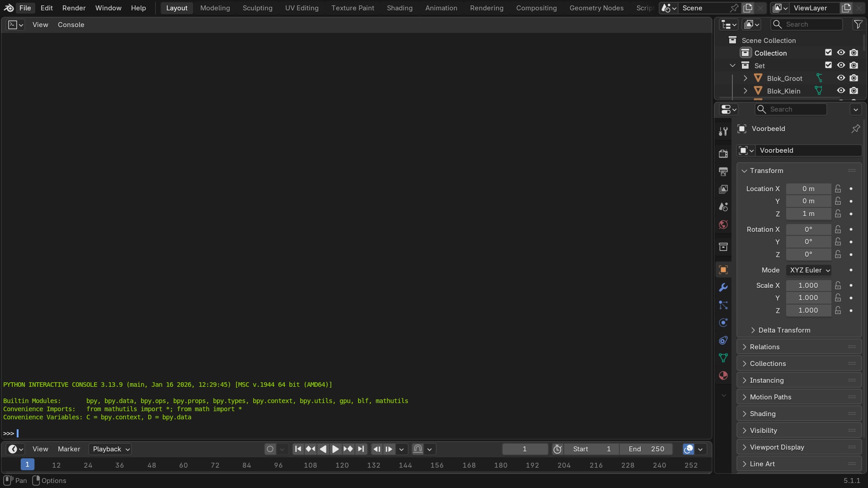The width and height of the screenshot is (868, 488).
Task: Hide Blok_Groot in viewport with eye icon
Action: 841,78
